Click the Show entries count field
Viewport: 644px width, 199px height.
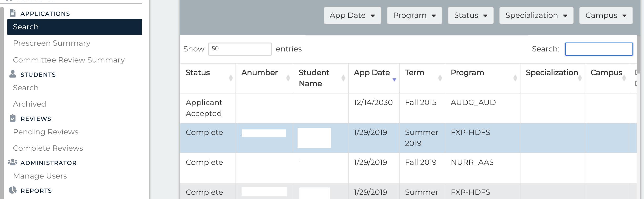(x=240, y=49)
